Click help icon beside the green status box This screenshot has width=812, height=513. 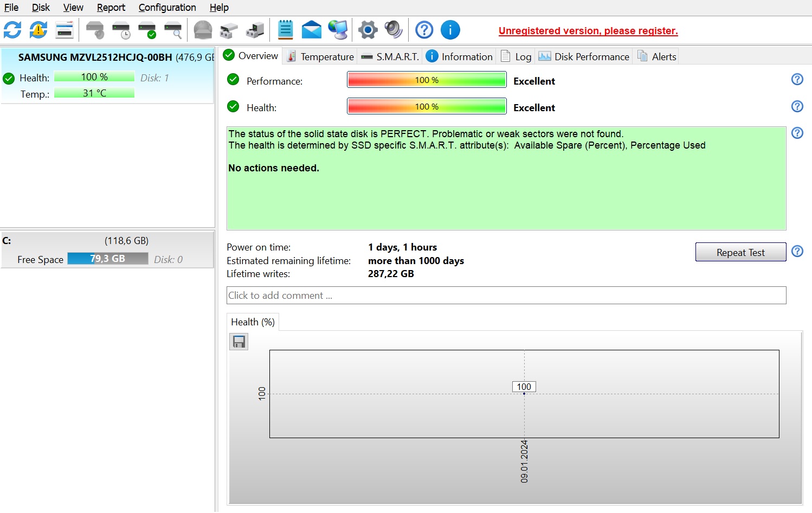coord(797,133)
